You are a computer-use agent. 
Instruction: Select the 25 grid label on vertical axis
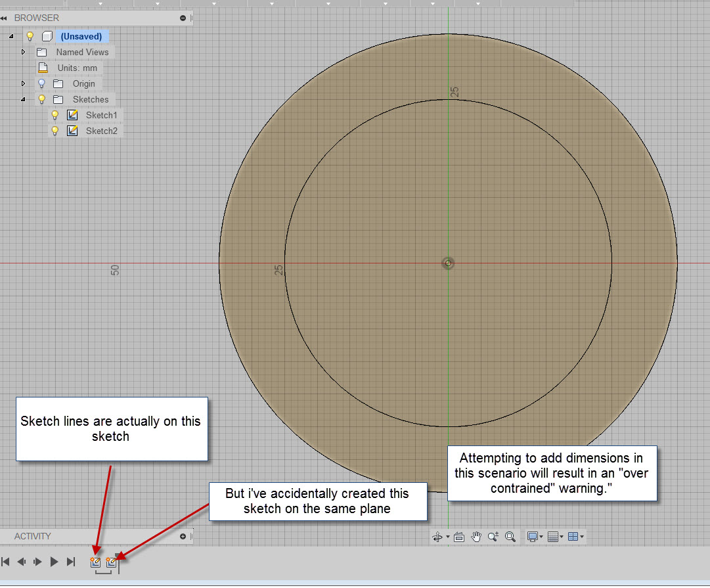point(455,92)
